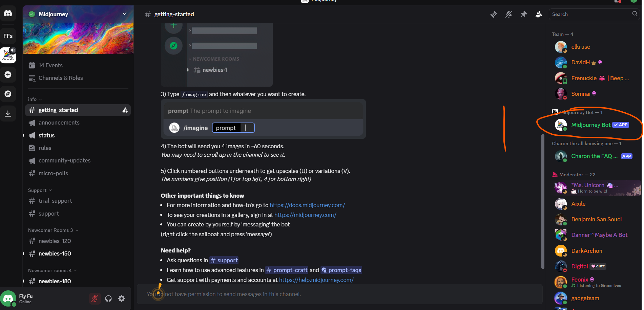Collapse the info channel category
Screen dimensions: 644x310
(x=35, y=99)
